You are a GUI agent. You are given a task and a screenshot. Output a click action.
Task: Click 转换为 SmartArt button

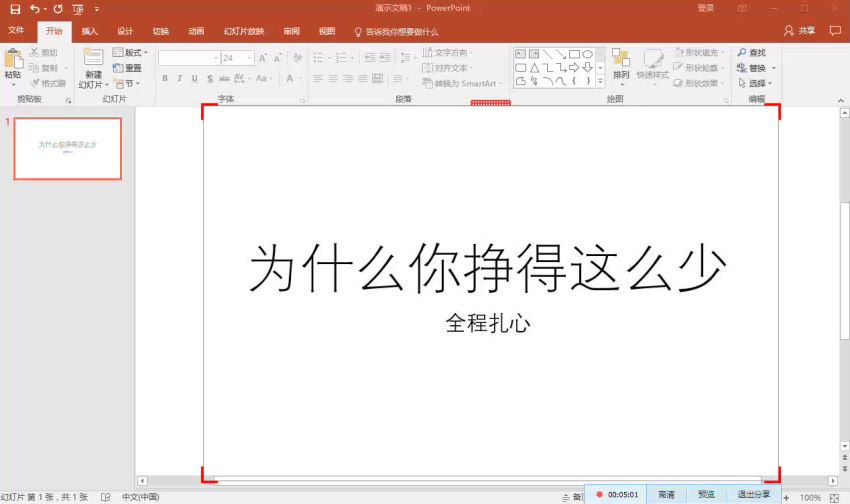[462, 83]
